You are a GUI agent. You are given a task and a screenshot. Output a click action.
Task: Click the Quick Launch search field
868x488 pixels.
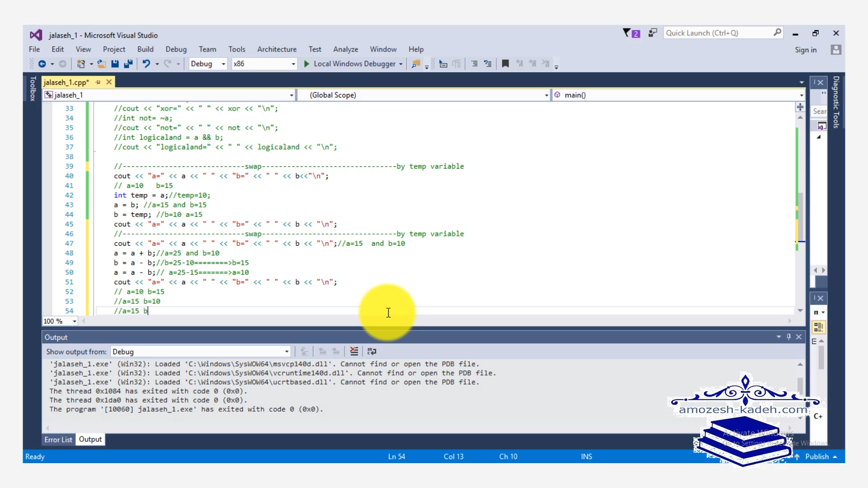719,33
